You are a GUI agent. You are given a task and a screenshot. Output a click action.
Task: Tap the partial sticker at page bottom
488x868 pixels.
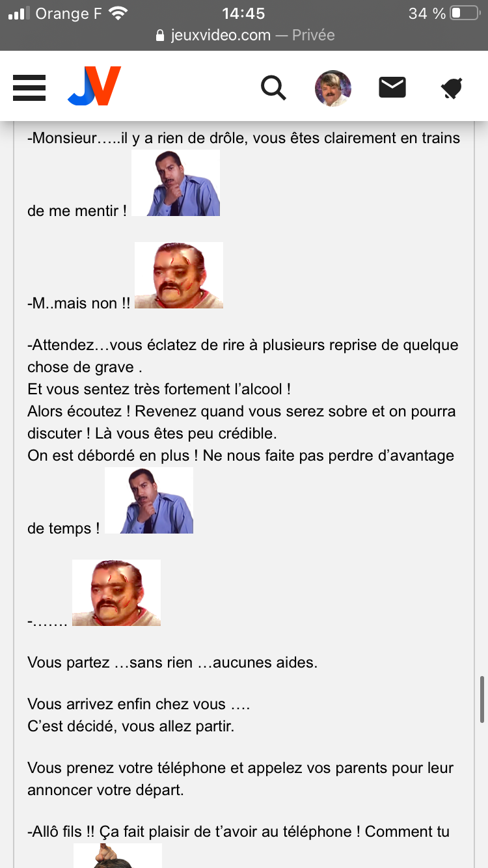tap(118, 856)
